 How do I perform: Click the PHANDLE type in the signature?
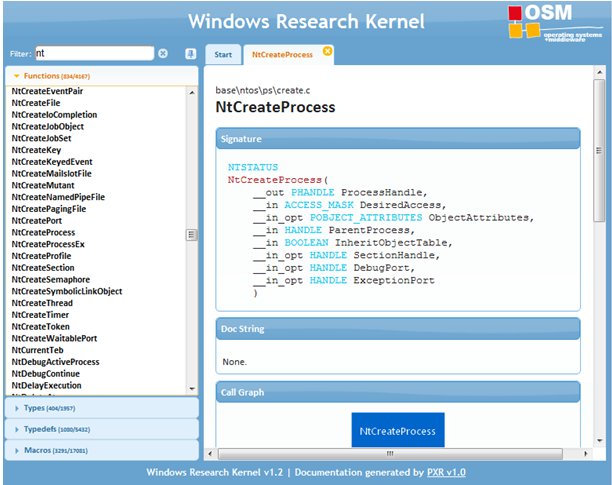(313, 192)
